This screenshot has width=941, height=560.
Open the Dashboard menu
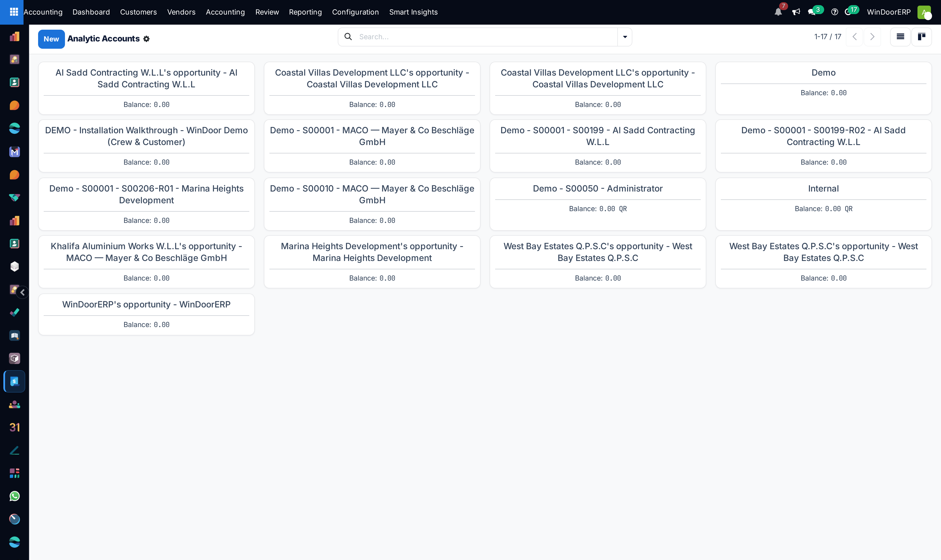(x=91, y=12)
